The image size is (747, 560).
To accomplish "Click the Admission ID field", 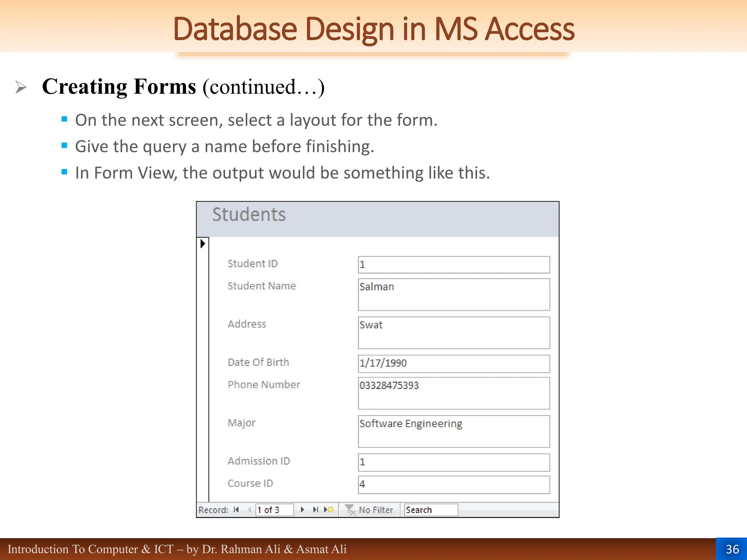I will [454, 462].
